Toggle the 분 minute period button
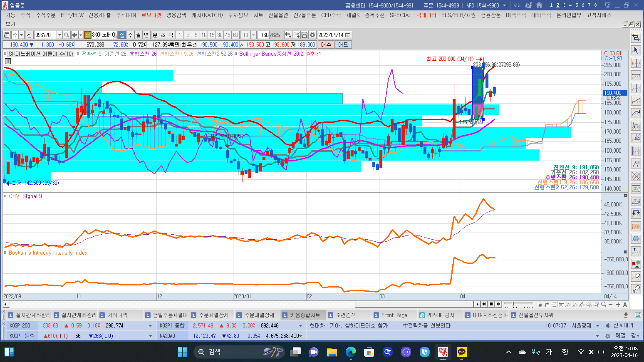 (155, 35)
